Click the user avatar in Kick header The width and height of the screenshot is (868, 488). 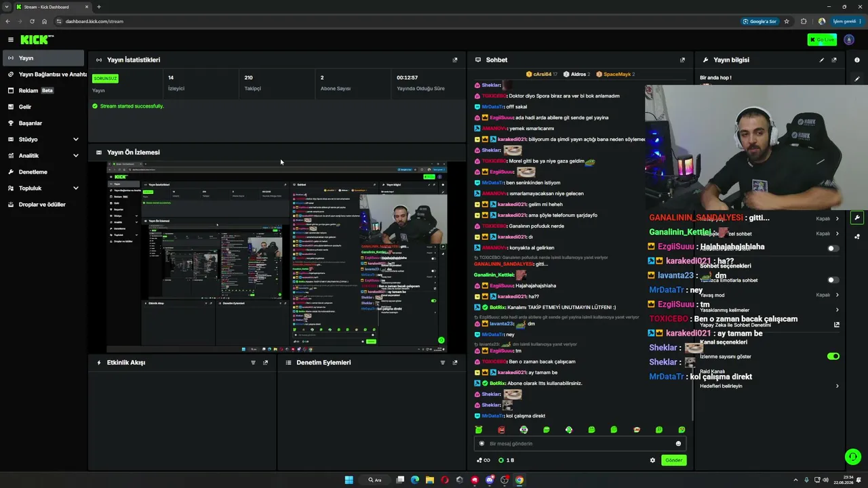[849, 40]
